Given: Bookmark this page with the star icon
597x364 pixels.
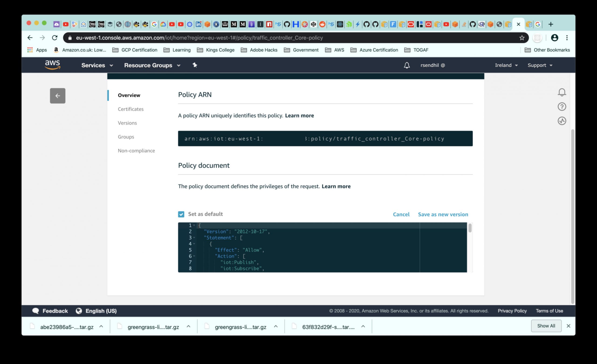Looking at the screenshot, I should 522,38.
